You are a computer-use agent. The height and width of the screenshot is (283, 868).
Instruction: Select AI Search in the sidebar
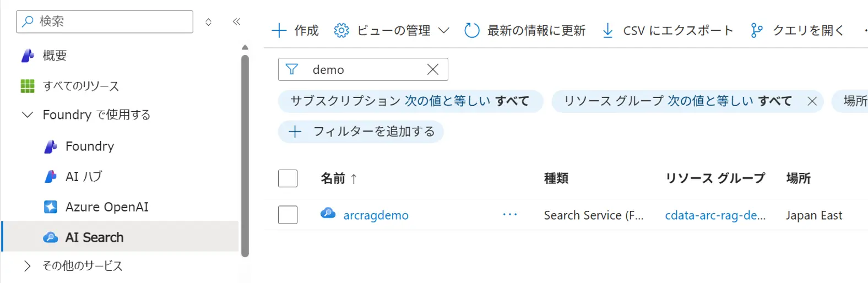[x=120, y=237]
